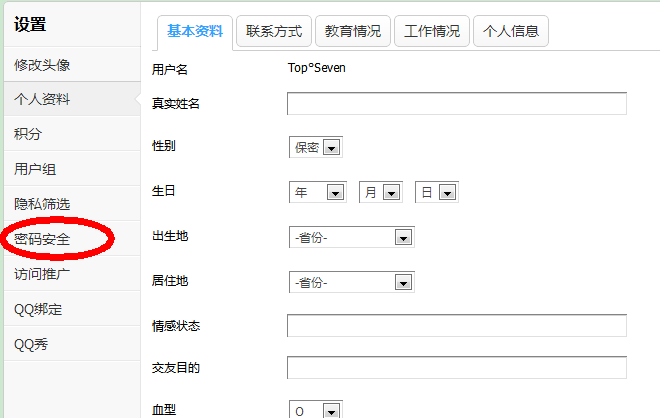The height and width of the screenshot is (418, 660).
Task: Expand the 居住地 省份 dropdown
Action: click(x=351, y=282)
